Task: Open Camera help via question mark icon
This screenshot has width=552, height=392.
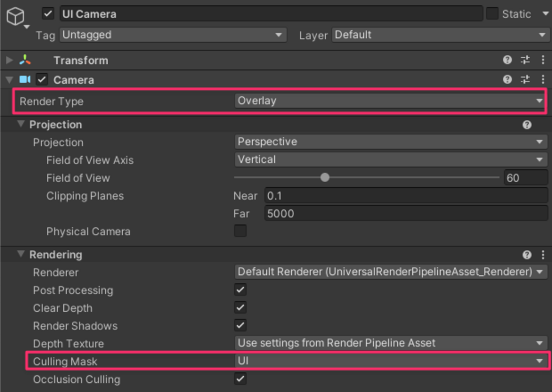Action: 507,80
